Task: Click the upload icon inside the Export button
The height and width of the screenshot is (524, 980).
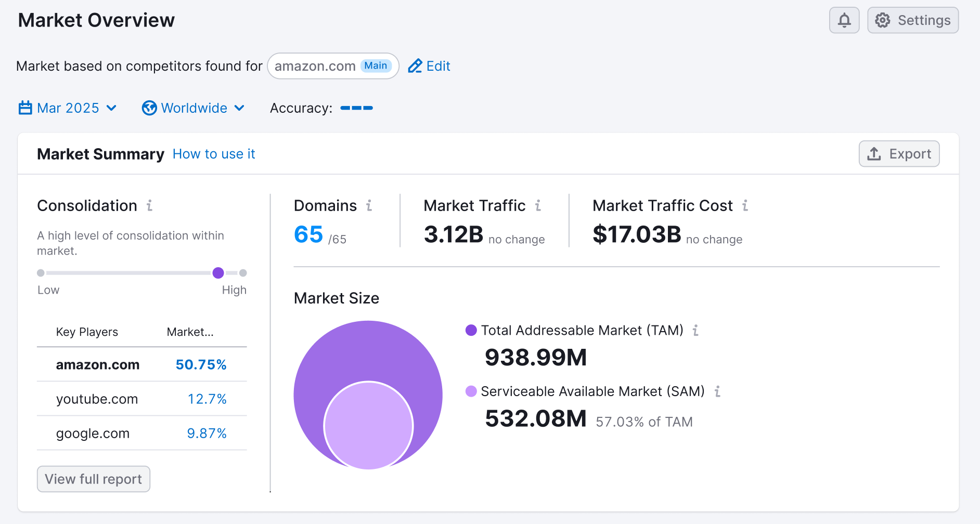Action: [x=873, y=154]
